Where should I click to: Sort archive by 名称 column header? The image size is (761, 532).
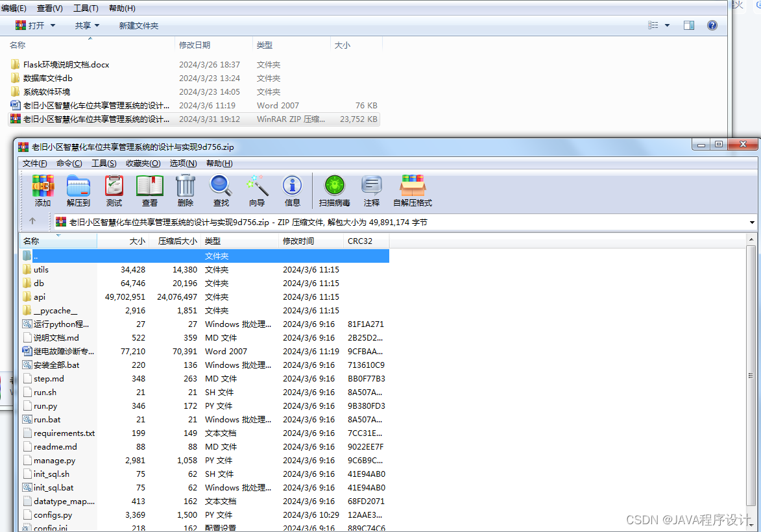(58, 241)
